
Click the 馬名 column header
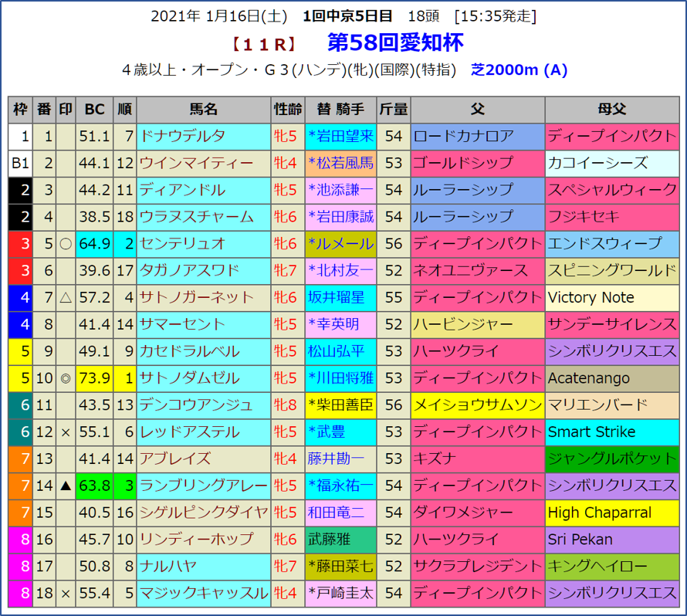[203, 110]
